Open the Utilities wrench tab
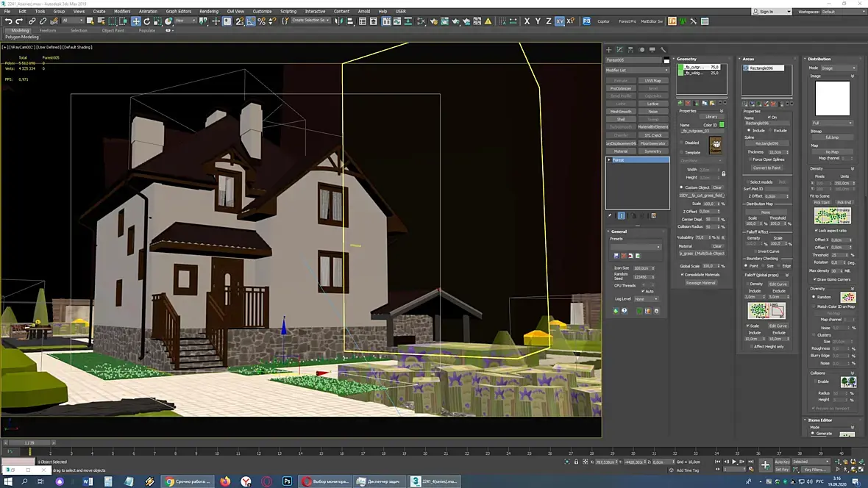868x488 pixels. pyautogui.click(x=663, y=50)
